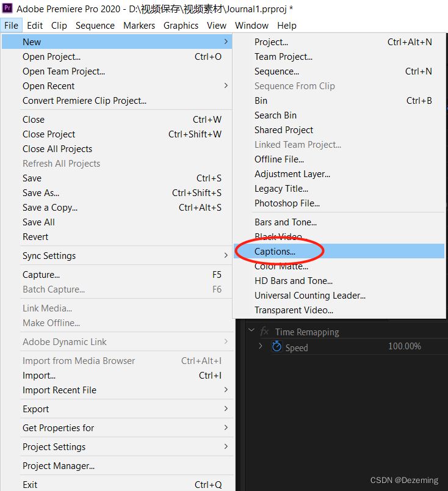
Task: Toggle the Speed stopwatch animation icon
Action: click(x=276, y=346)
